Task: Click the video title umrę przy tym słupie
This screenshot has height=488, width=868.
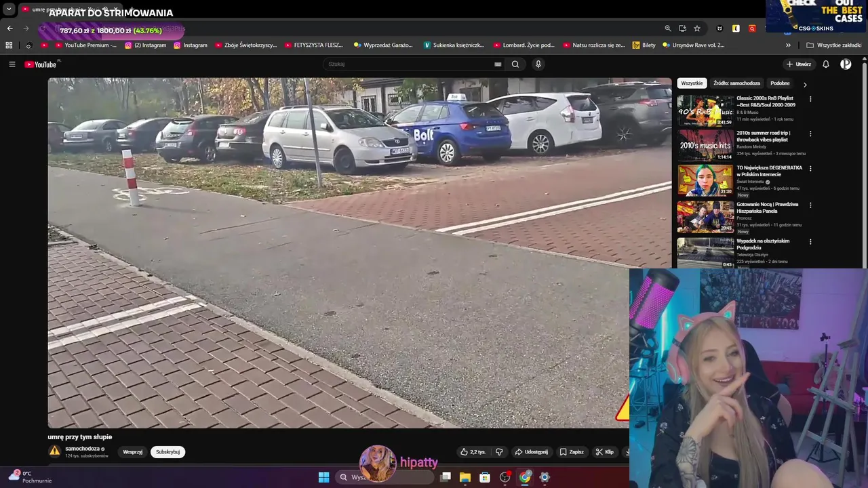Action: [x=80, y=437]
